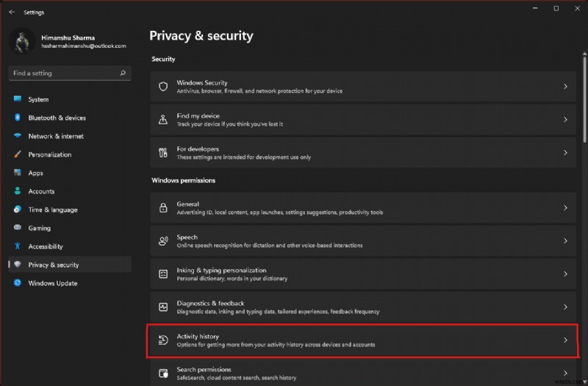Click the back arrow in Settings title bar
Image resolution: width=588 pixels, height=386 pixels.
[12, 12]
